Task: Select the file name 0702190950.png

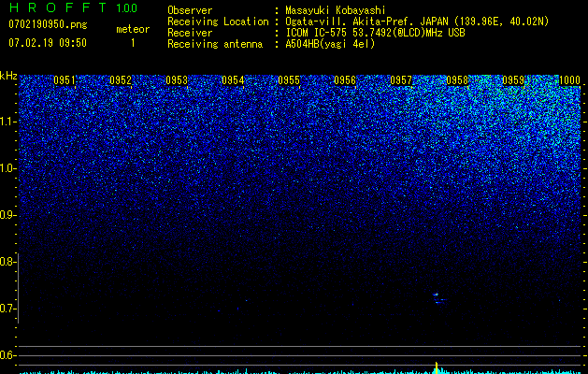Action: click(48, 25)
